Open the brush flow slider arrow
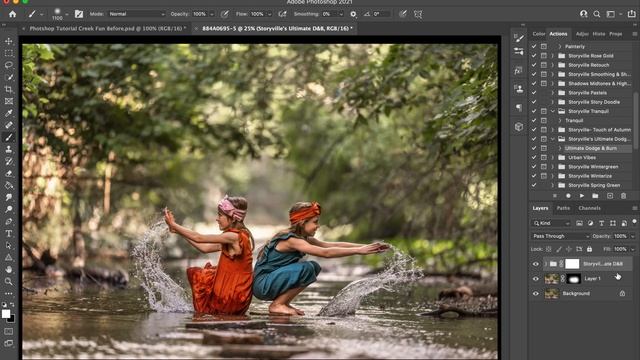 269,14
